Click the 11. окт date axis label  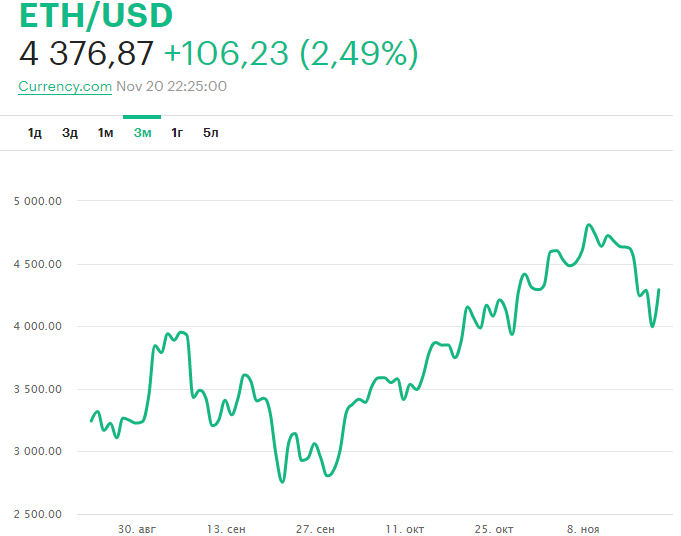404,528
